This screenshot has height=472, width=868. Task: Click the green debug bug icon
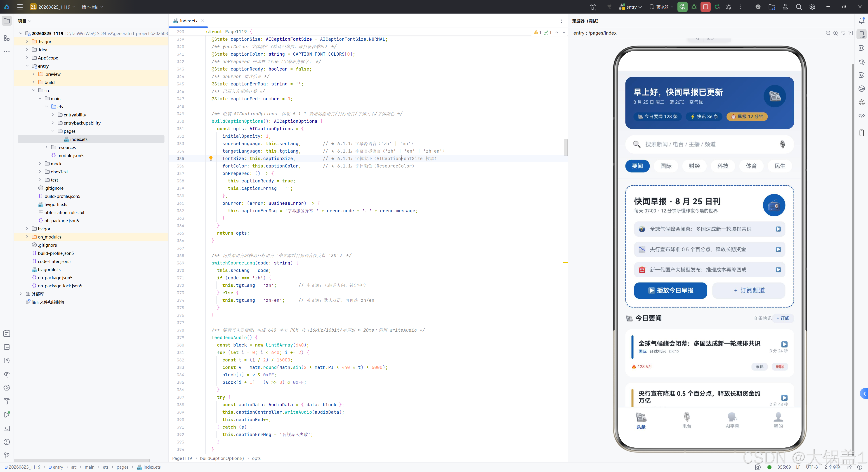[694, 7]
